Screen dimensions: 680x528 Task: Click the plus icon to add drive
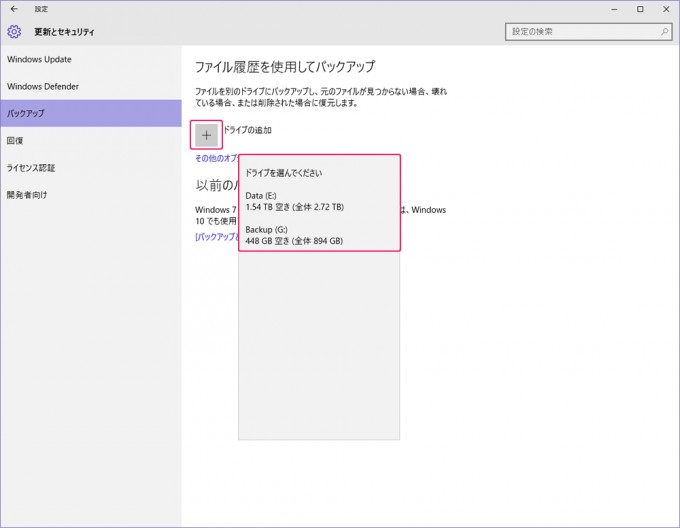[x=206, y=135]
